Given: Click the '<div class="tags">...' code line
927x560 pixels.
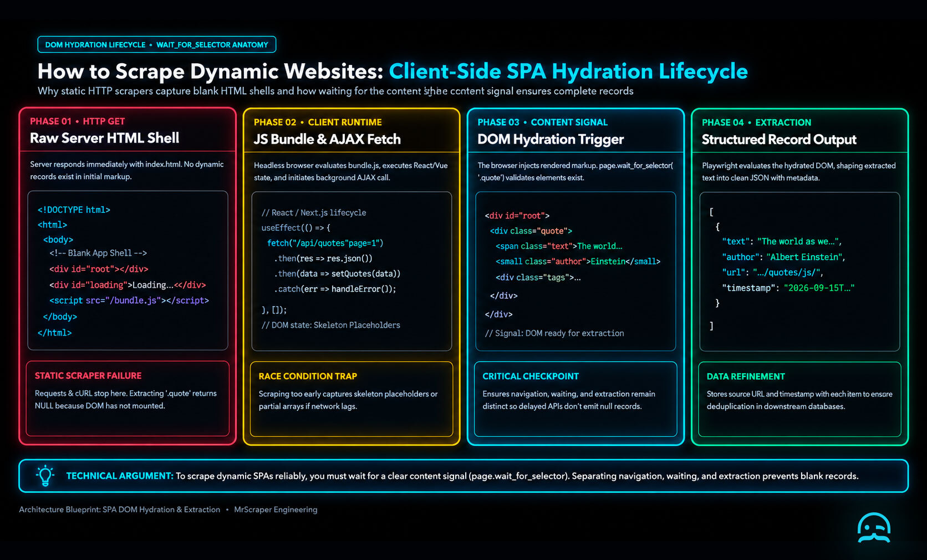Looking at the screenshot, I should (x=538, y=277).
